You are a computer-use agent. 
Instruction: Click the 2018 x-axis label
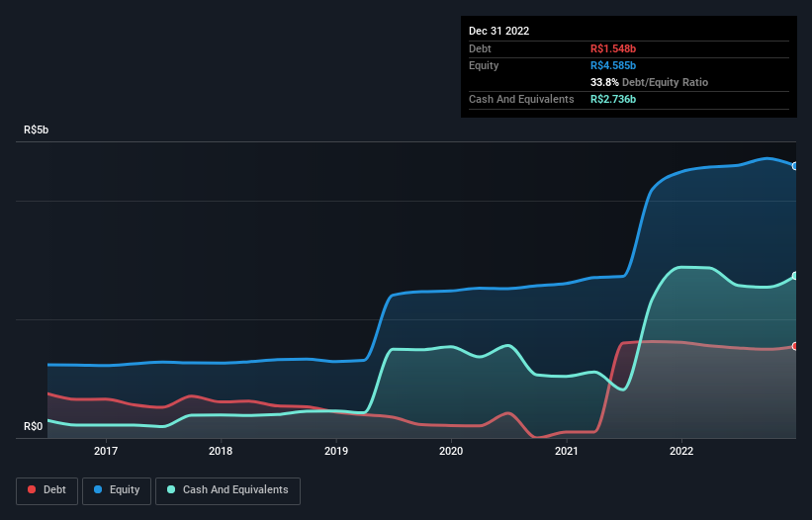221,451
